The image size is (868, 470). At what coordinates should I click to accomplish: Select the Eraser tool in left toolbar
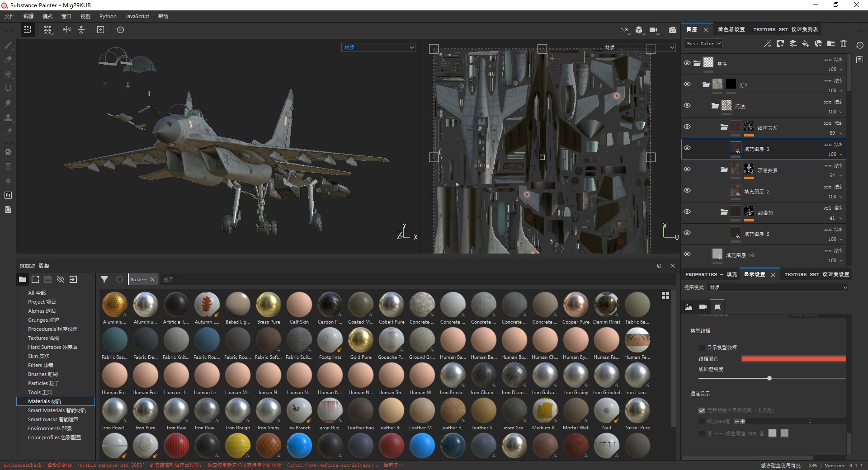(x=8, y=60)
